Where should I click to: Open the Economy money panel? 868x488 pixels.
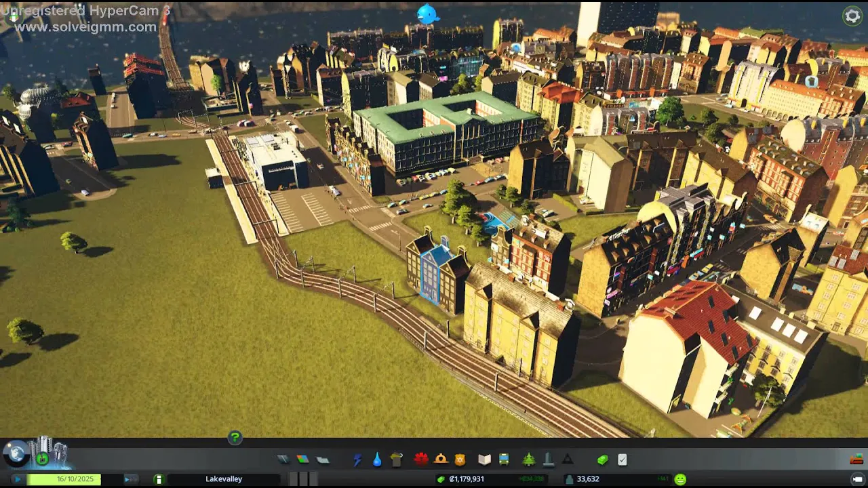pos(602,460)
